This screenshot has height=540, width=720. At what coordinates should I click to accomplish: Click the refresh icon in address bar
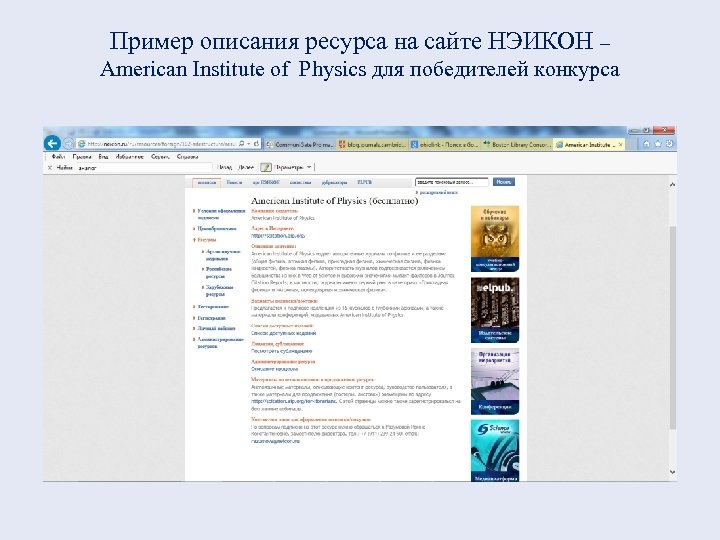(x=256, y=144)
